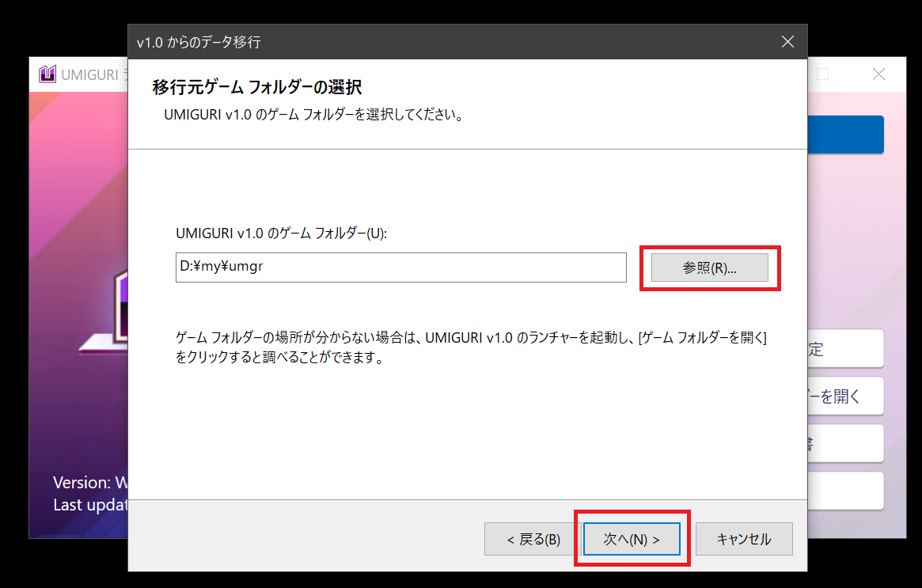Click the UMIGURI v1.0 のゲーム フォルダー(U): label
922x588 pixels.
coord(281,233)
